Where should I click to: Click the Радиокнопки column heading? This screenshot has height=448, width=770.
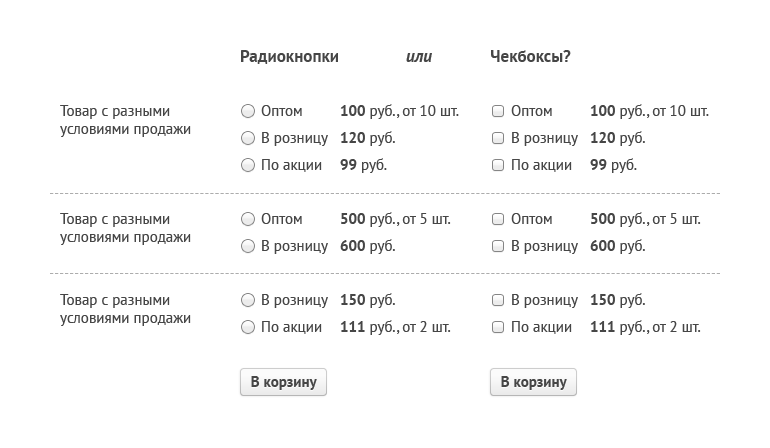click(x=289, y=57)
